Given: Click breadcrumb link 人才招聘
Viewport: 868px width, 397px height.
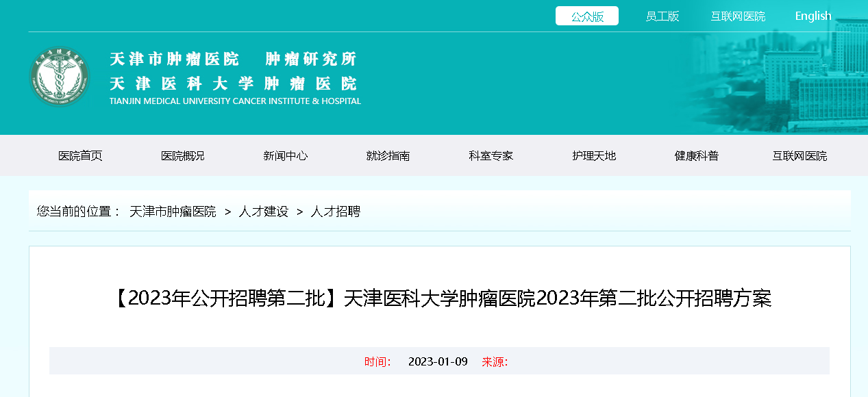Looking at the screenshot, I should point(336,212).
